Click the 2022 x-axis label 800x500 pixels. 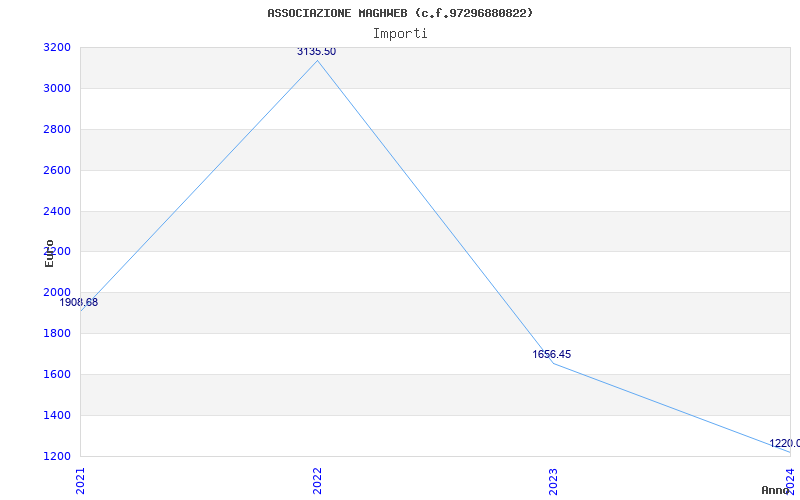[x=317, y=481]
